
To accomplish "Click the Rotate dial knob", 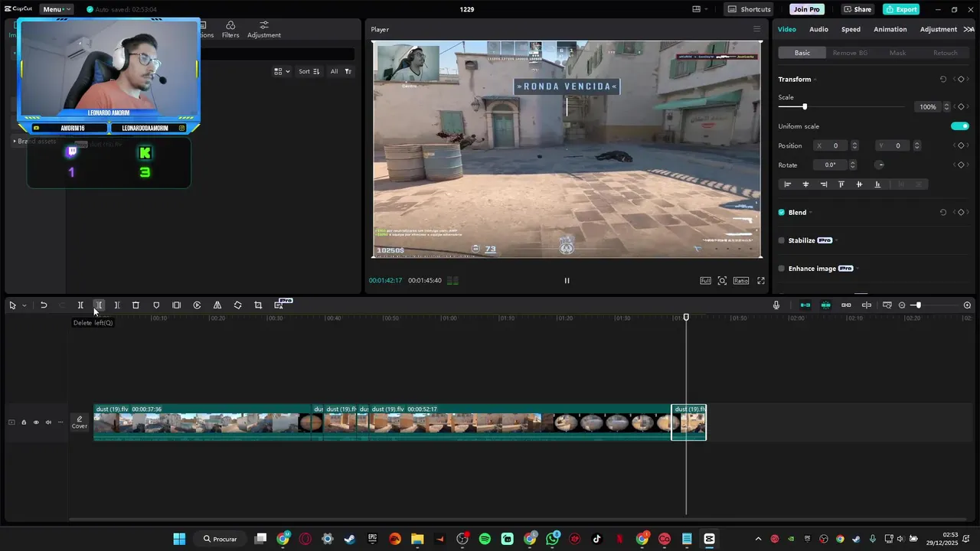I will click(880, 165).
